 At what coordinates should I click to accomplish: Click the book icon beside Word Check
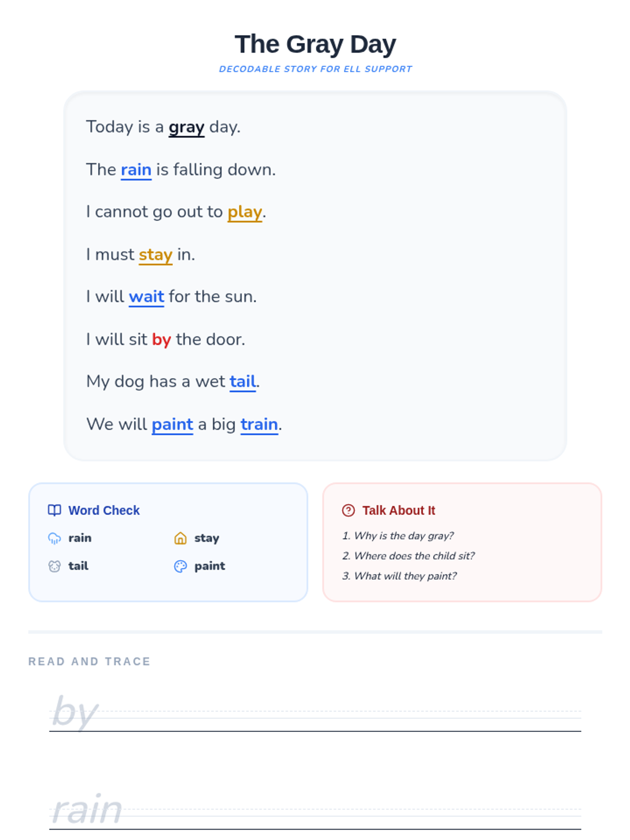point(55,510)
